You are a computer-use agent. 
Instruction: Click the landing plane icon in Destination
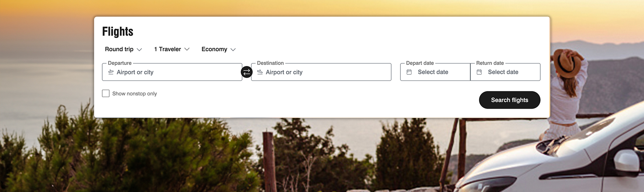point(260,72)
